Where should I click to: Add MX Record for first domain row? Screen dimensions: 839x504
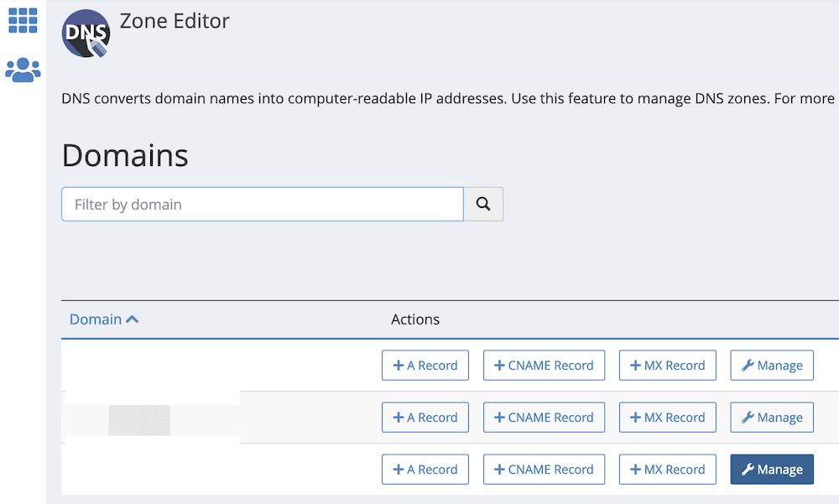click(668, 366)
